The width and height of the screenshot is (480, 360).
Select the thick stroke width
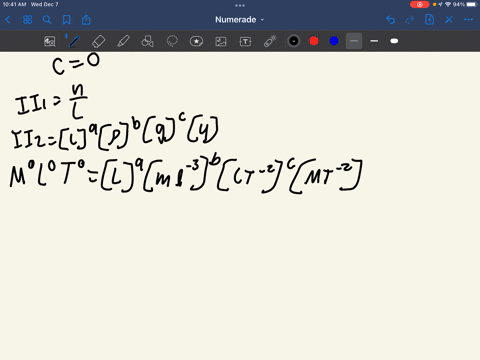394,41
